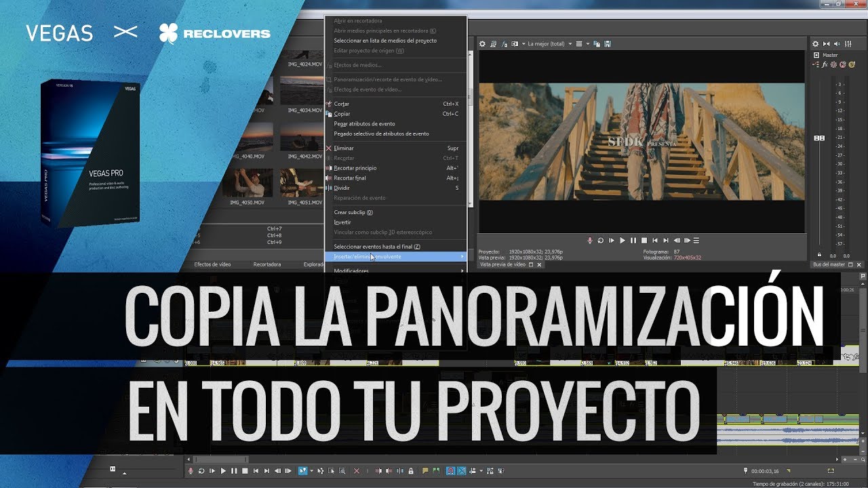Click play from start below preview
The width and height of the screenshot is (868, 488).
pyautogui.click(x=611, y=241)
